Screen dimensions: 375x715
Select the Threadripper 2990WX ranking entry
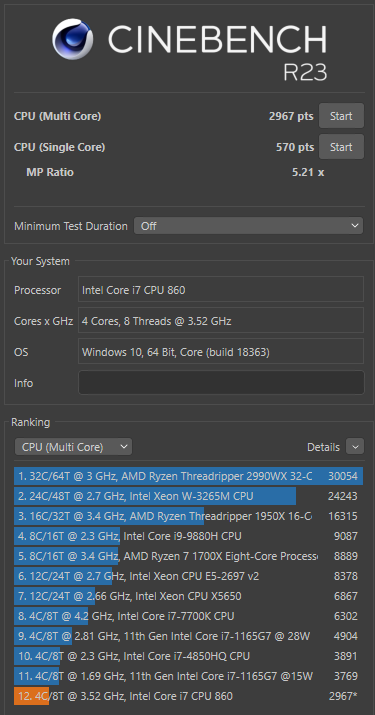coord(188,477)
